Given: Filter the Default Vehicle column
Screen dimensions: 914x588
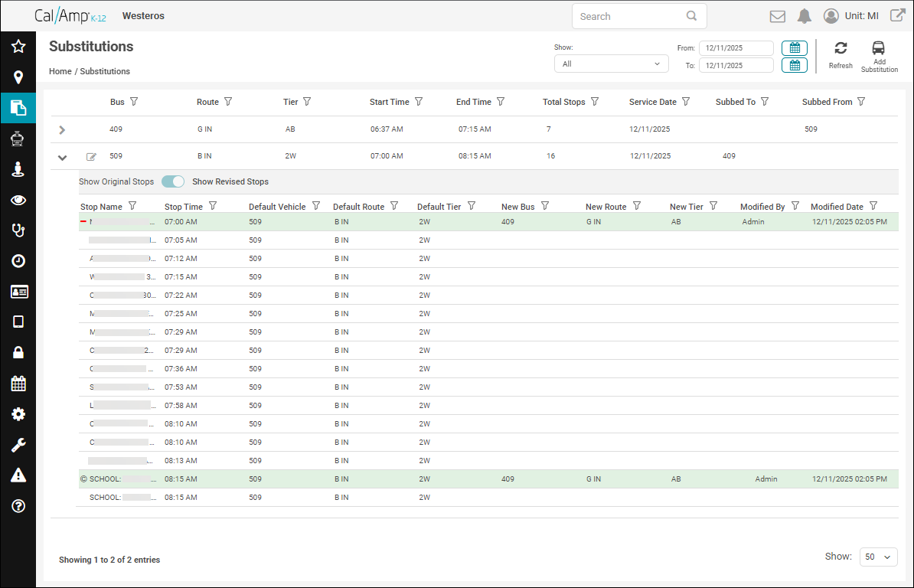Looking at the screenshot, I should [x=316, y=206].
